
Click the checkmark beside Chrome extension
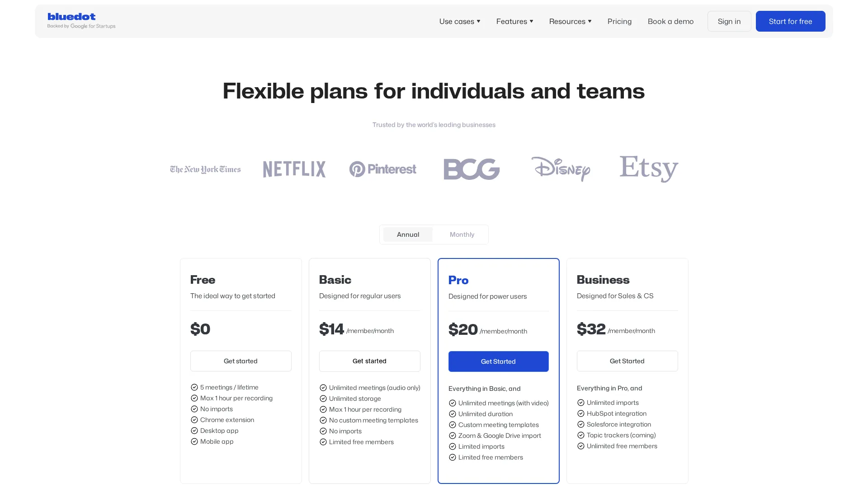(x=194, y=420)
